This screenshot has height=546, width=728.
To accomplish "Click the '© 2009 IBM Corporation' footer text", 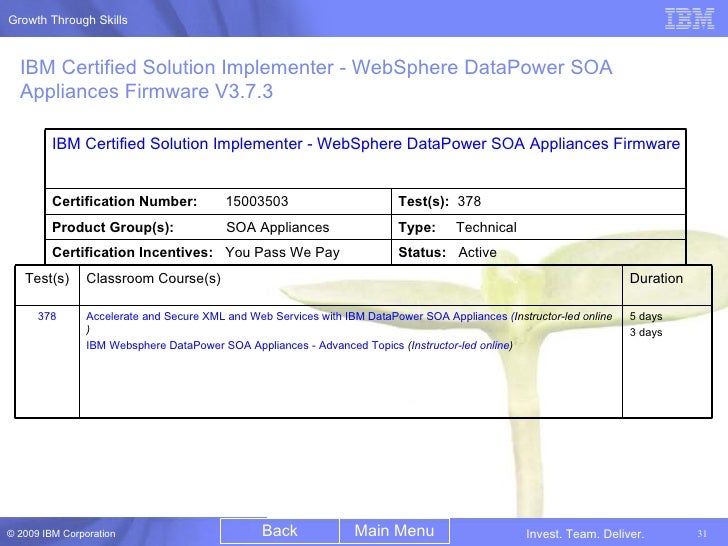I will pyautogui.click(x=61, y=533).
